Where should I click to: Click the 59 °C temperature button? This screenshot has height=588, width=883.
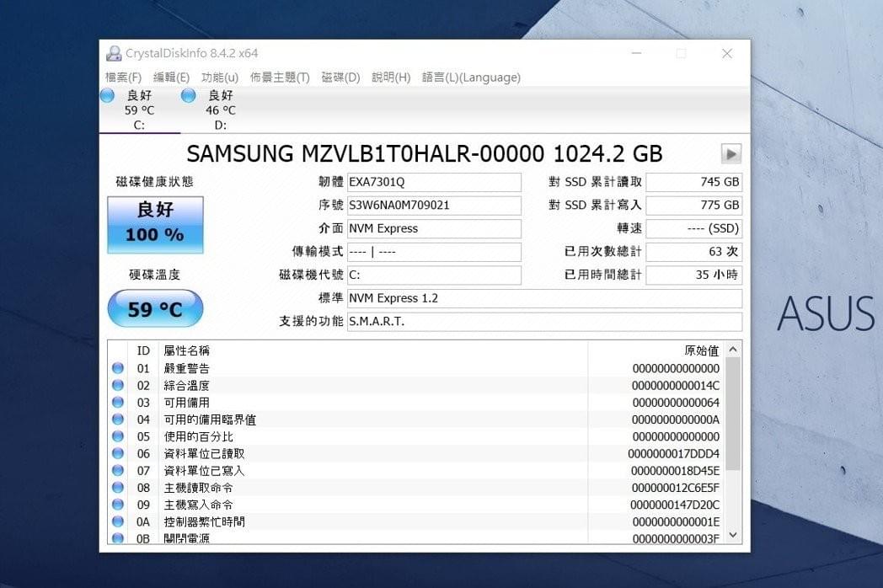tap(155, 308)
